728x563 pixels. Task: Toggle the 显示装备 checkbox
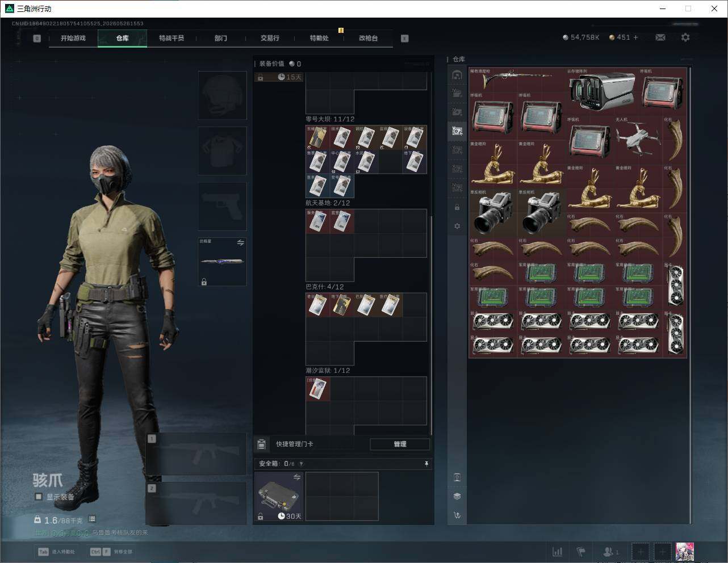[39, 497]
